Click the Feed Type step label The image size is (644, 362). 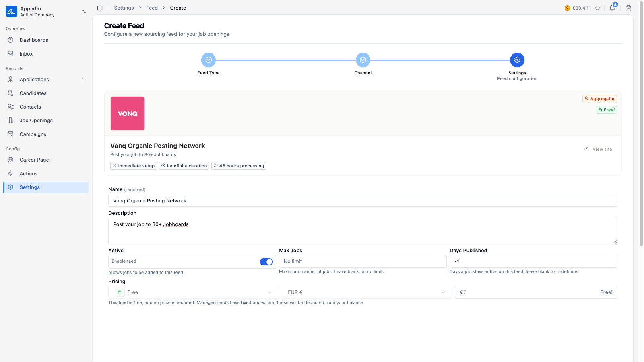(208, 73)
